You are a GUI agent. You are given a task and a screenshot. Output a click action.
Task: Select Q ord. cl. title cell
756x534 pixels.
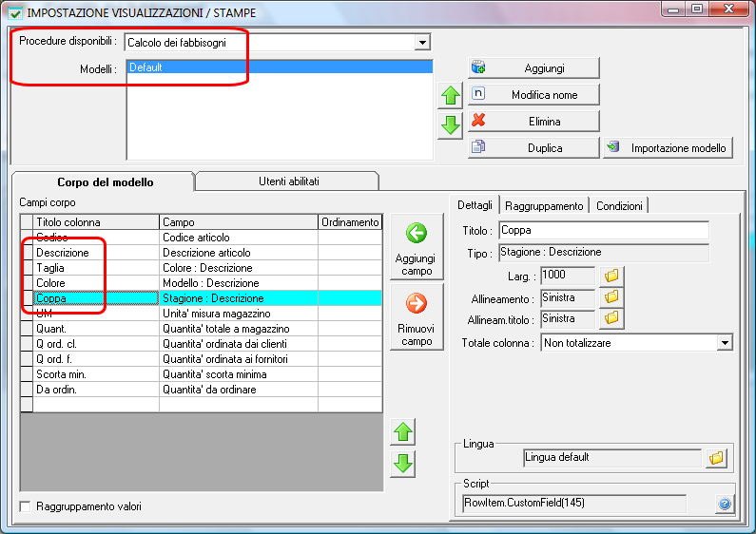pos(96,344)
